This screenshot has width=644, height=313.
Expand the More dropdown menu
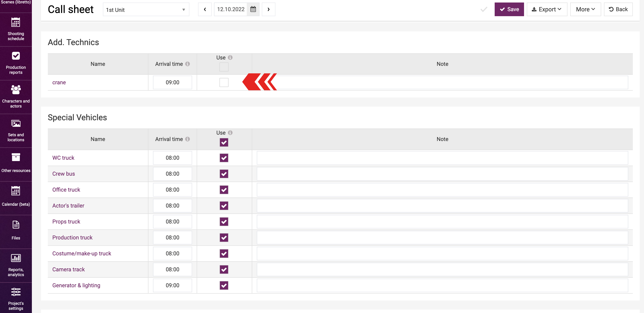(585, 9)
